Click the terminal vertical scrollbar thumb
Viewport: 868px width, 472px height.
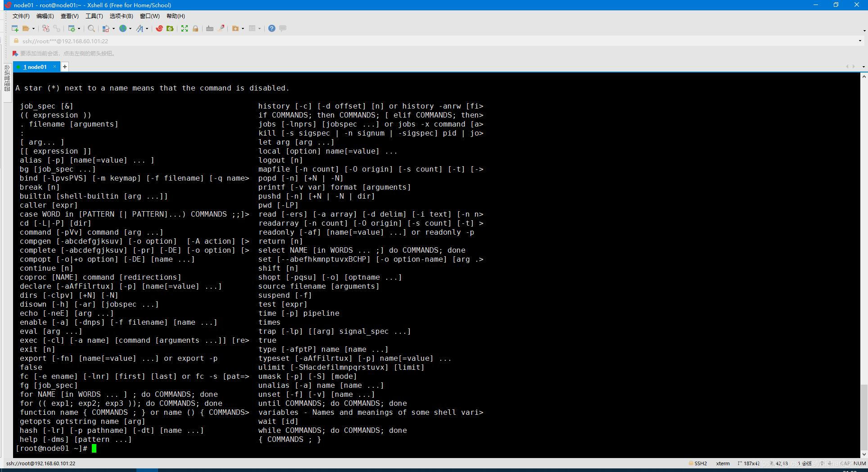(863, 417)
